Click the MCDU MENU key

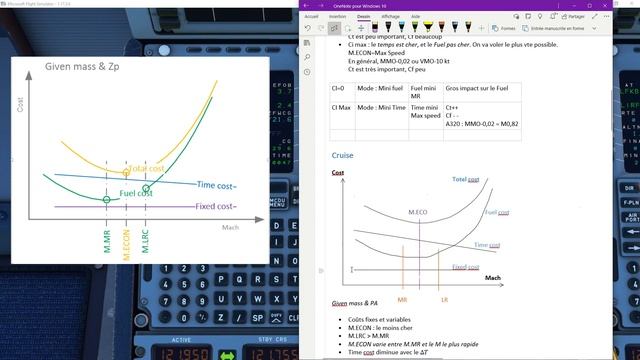[278, 202]
